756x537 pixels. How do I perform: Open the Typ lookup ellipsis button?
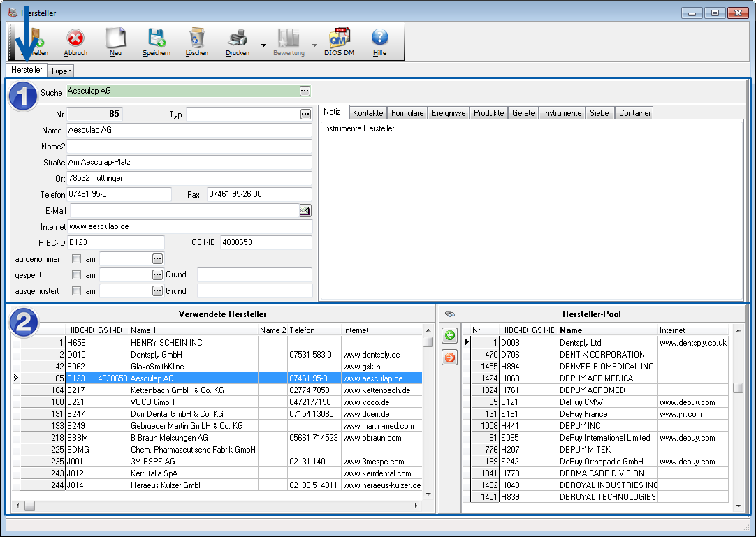(305, 114)
